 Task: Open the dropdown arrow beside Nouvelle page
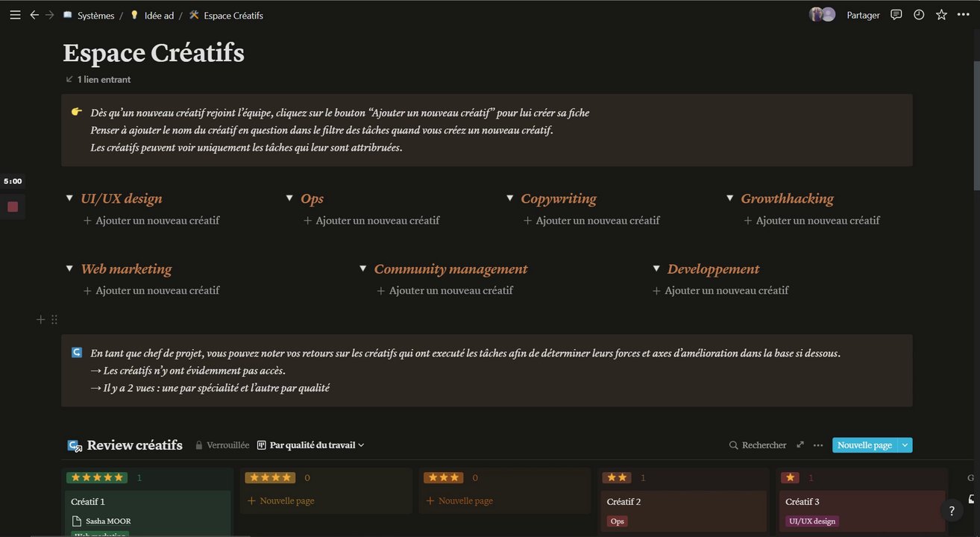click(x=905, y=445)
